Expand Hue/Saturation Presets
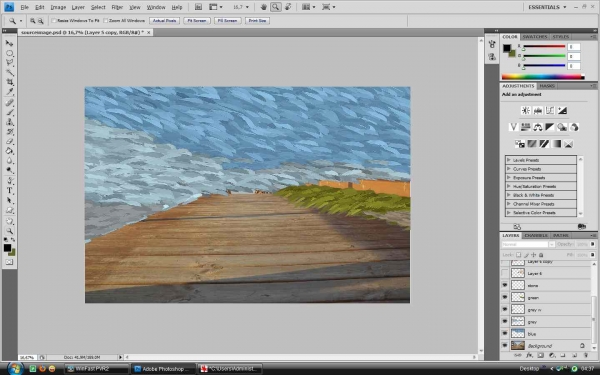This screenshot has width=600, height=375. [509, 186]
